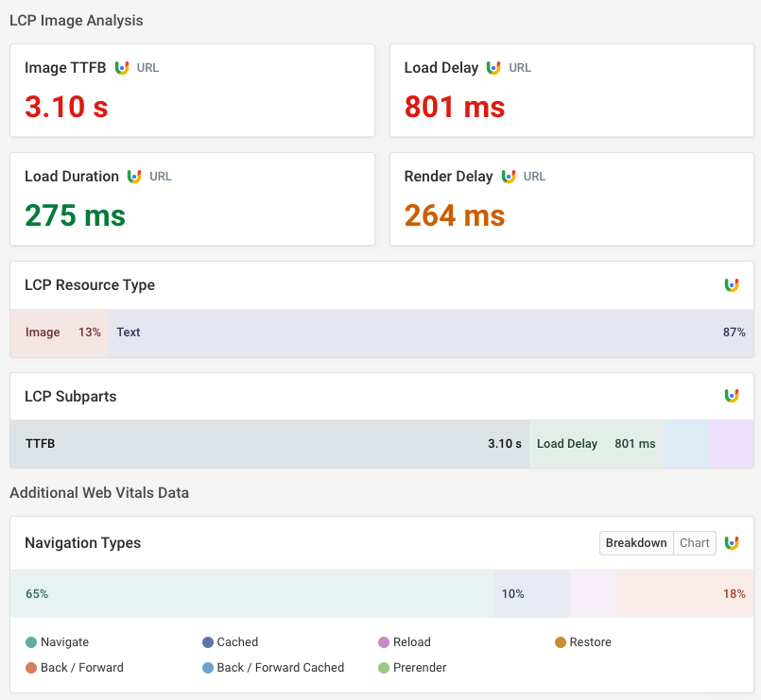
Task: Open the URL link next to Render Delay
Action: pos(534,176)
